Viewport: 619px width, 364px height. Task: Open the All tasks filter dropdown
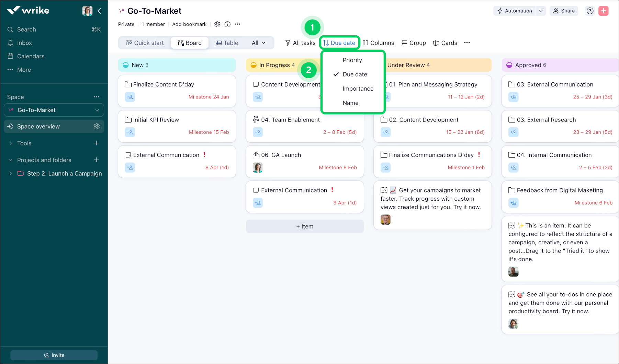coord(300,43)
